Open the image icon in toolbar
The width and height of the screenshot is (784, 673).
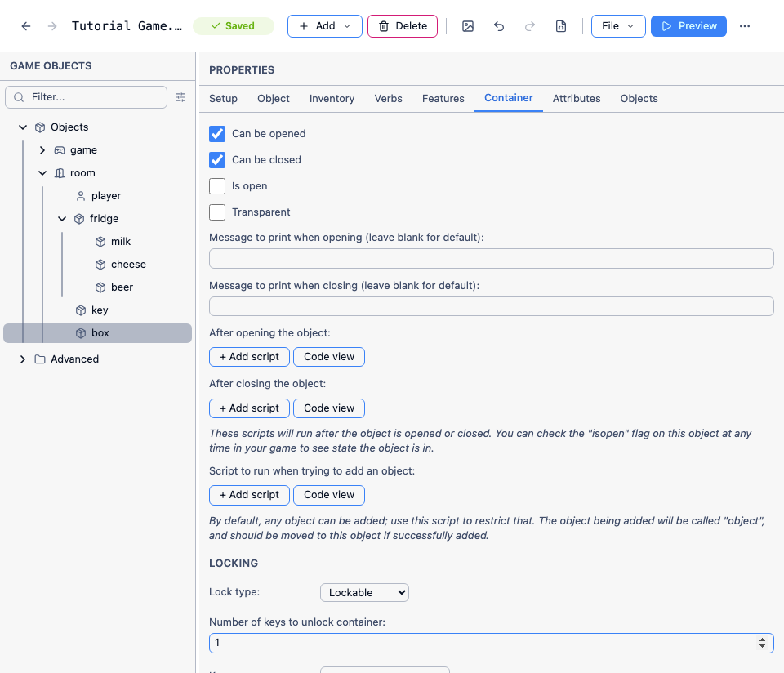[468, 26]
